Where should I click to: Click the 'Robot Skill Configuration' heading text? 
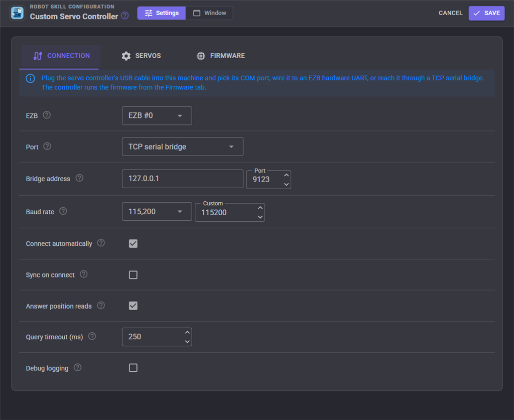coord(72,7)
